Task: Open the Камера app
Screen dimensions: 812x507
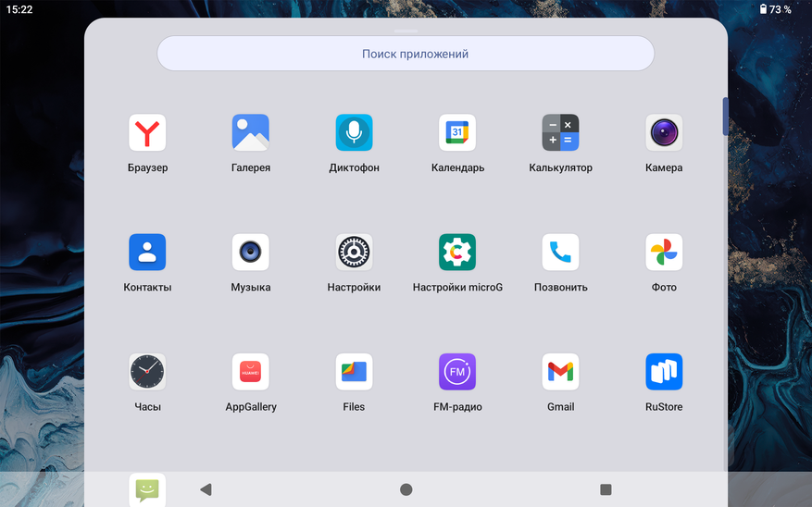Action: [x=664, y=133]
